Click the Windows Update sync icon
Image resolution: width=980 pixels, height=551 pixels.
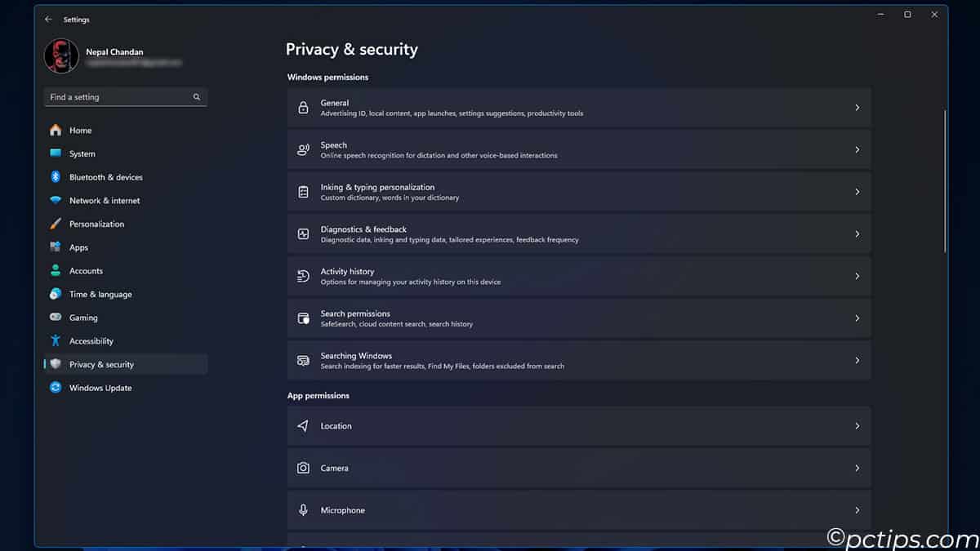tap(56, 388)
